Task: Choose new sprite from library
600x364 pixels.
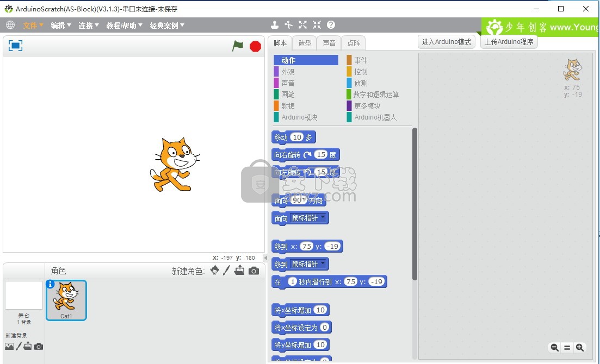Action: [x=215, y=270]
